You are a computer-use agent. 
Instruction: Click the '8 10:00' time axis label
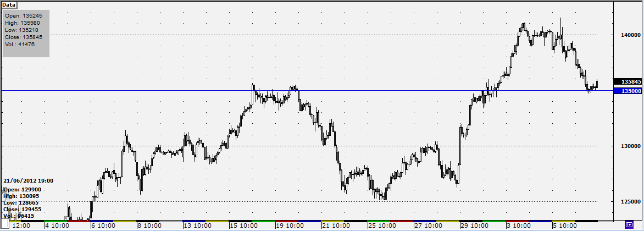[149, 226]
